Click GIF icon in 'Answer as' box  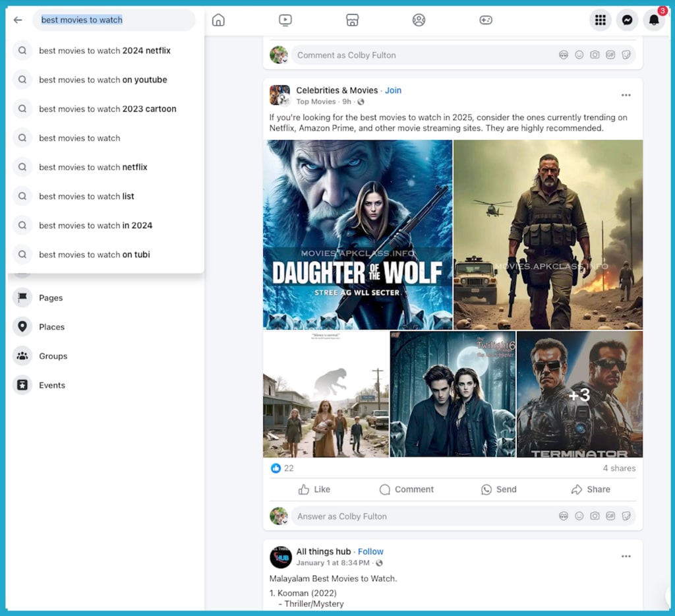(x=610, y=516)
